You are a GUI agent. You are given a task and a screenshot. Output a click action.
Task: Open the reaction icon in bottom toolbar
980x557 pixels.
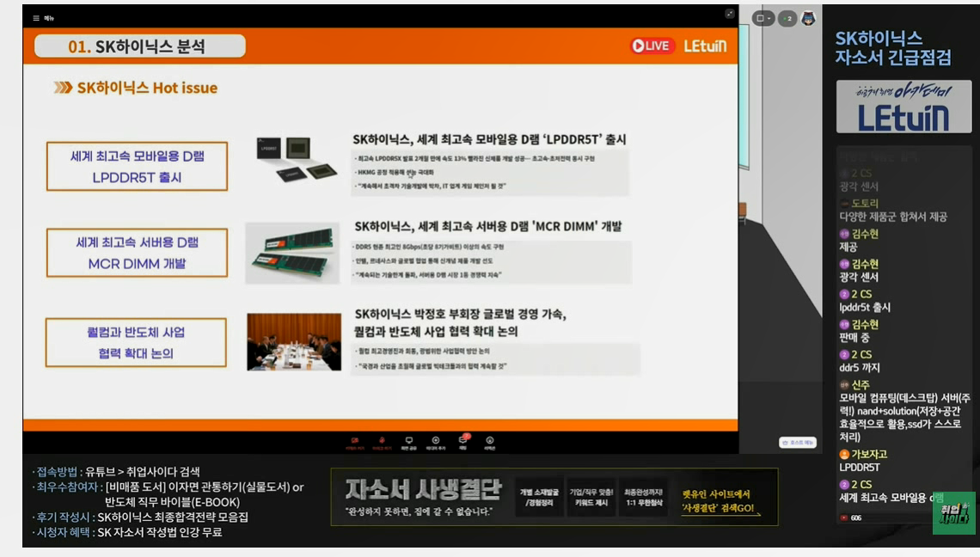pos(490,444)
